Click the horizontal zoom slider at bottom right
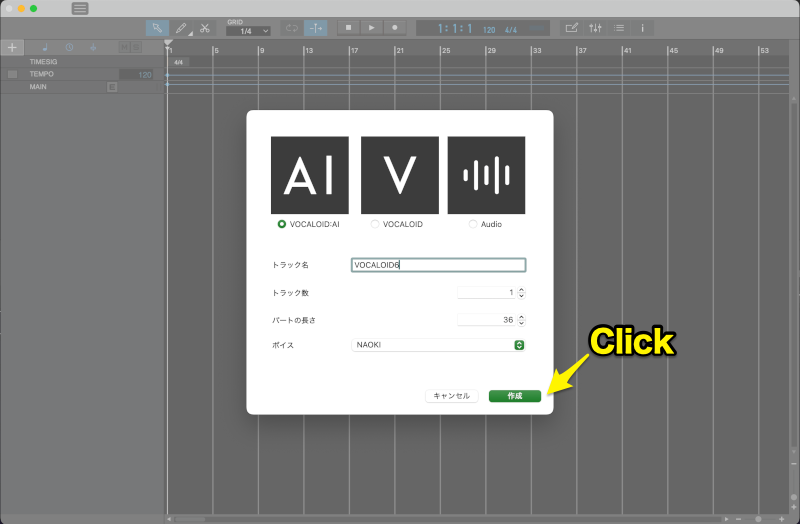Image resolution: width=800 pixels, height=524 pixels. point(759,519)
